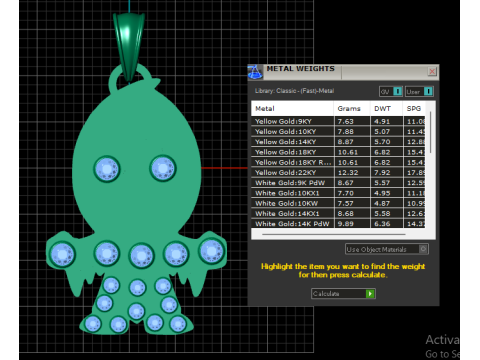Select the White Gold:10KX1 row
The width and height of the screenshot is (480, 360).
pos(338,193)
